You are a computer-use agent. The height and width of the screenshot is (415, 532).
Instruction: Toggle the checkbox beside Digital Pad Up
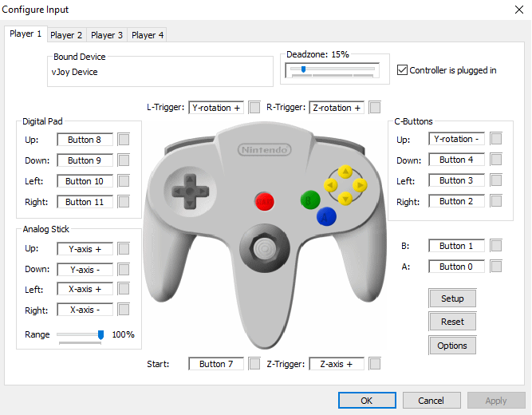(x=124, y=140)
